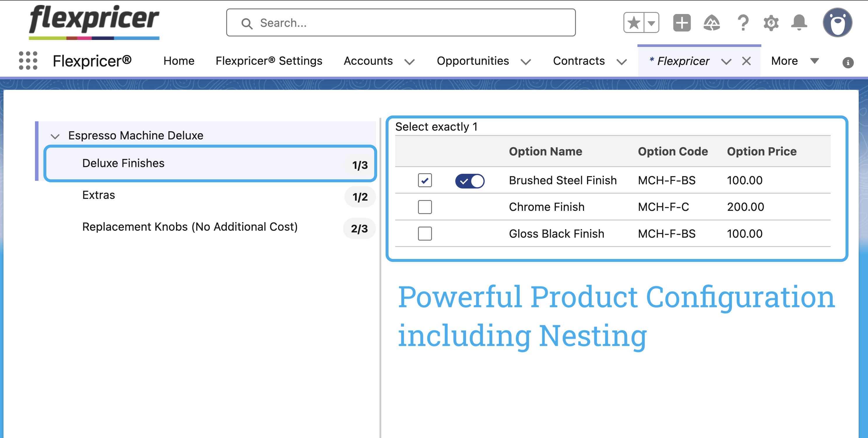Expand the Accounts tab dropdown chevron
The image size is (868, 438).
[x=410, y=62]
